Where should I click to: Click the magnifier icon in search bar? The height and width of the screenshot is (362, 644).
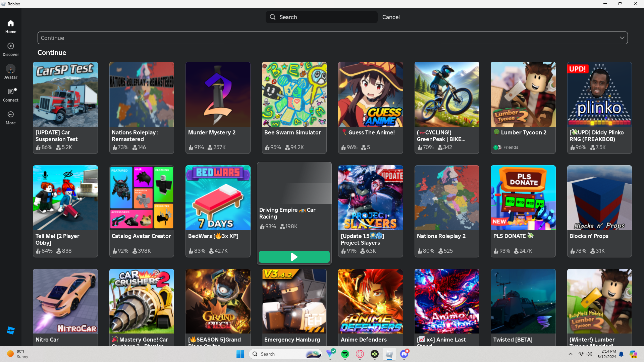coord(273,17)
